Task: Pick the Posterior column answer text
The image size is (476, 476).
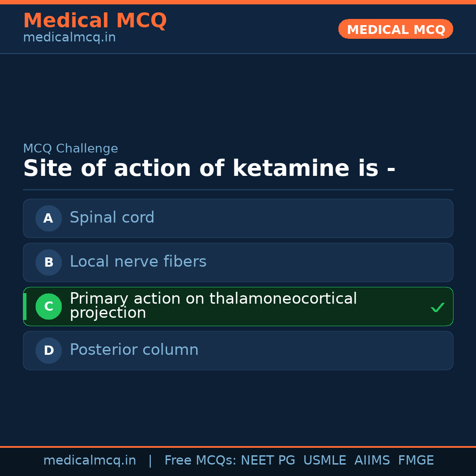Action: [x=134, y=350]
